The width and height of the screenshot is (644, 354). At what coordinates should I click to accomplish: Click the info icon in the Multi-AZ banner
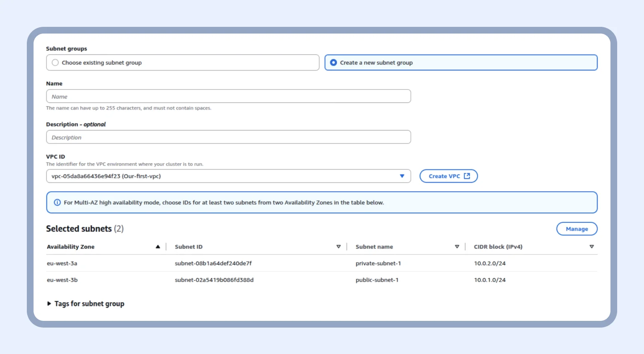pyautogui.click(x=57, y=202)
